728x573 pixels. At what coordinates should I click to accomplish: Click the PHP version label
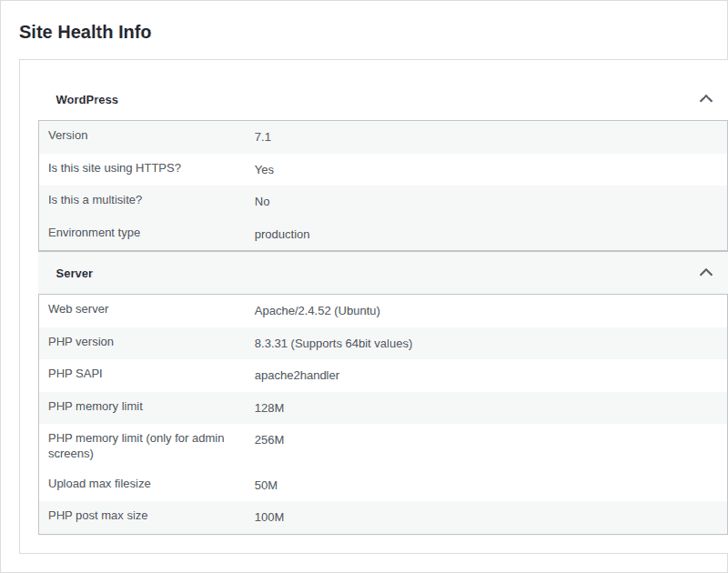(x=81, y=341)
